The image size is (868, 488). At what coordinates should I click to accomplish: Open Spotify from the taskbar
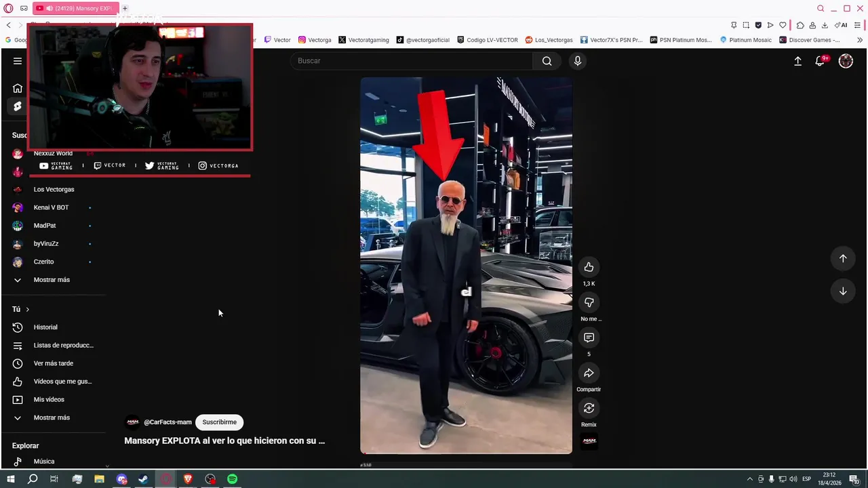coord(232,479)
